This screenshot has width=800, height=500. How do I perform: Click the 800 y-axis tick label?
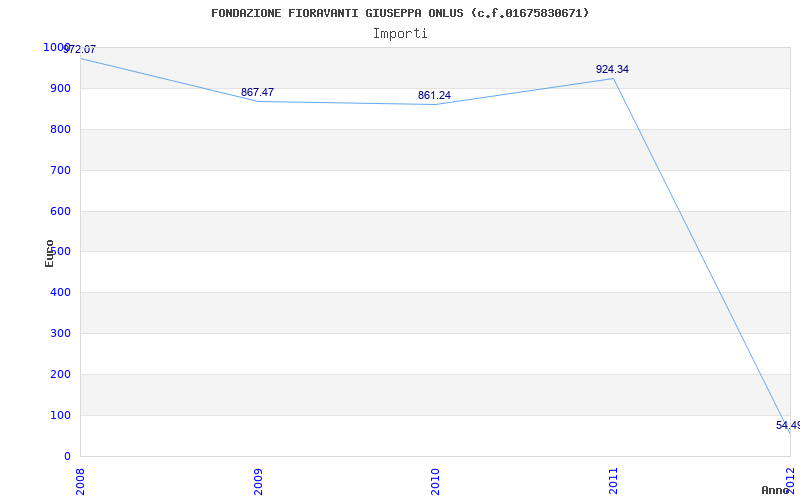60,130
